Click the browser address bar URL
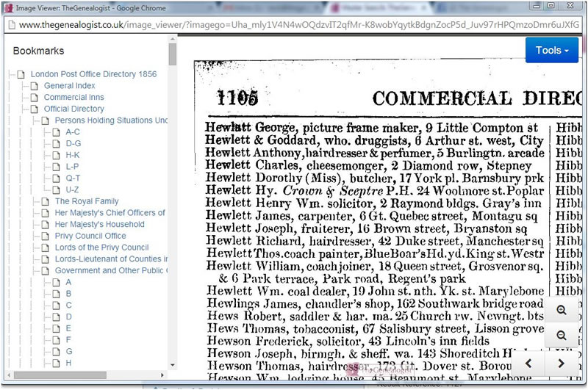588x390 pixels. pyautogui.click(x=299, y=25)
